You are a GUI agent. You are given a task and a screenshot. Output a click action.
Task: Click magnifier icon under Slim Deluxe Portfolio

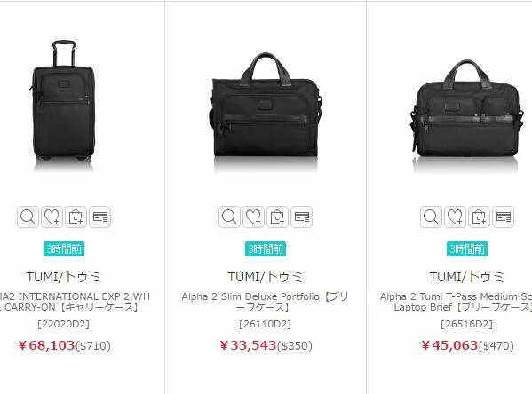coord(229,217)
